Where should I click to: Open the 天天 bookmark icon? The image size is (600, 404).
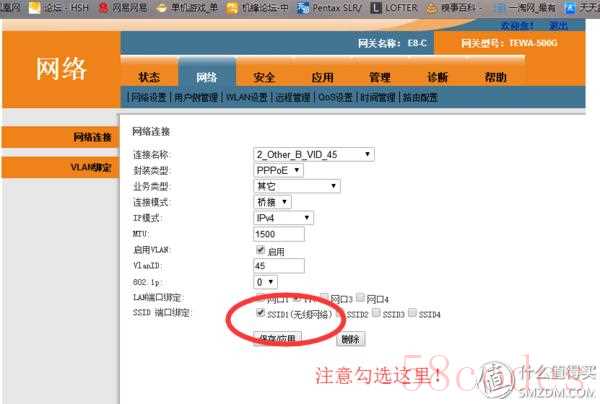coord(570,8)
